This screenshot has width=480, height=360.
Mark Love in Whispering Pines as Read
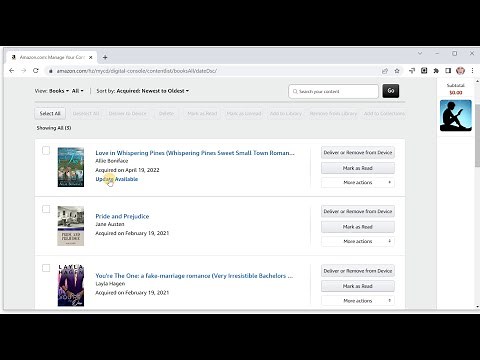[358, 168]
